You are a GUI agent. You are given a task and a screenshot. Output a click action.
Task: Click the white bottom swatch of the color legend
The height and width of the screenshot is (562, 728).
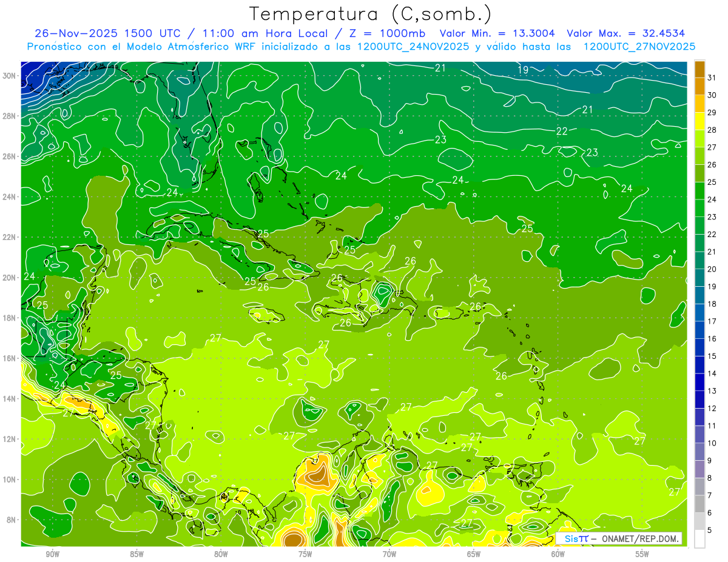pyautogui.click(x=699, y=539)
